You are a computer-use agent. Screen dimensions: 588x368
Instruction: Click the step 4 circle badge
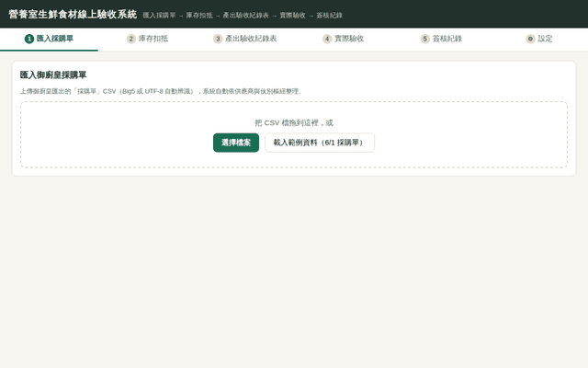coord(327,39)
